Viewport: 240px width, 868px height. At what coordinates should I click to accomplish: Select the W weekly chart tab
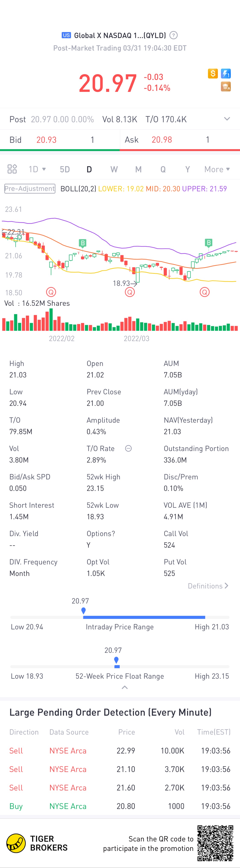[x=114, y=169]
